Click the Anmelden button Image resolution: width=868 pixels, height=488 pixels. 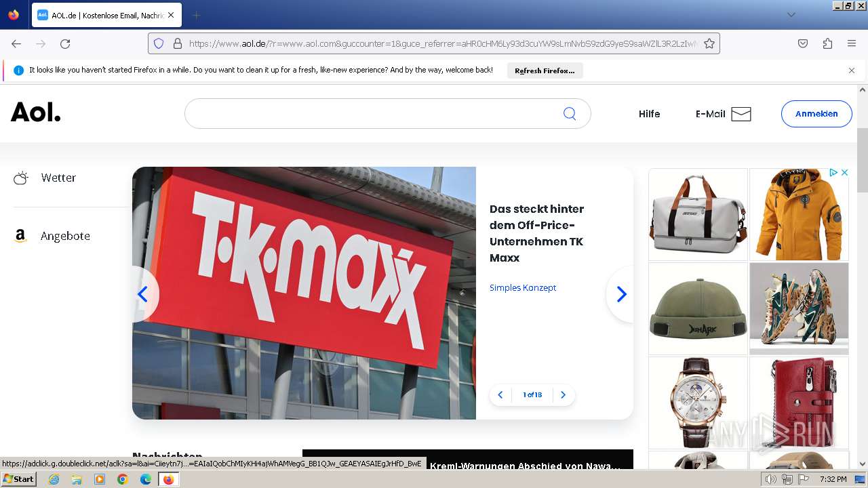click(x=816, y=114)
